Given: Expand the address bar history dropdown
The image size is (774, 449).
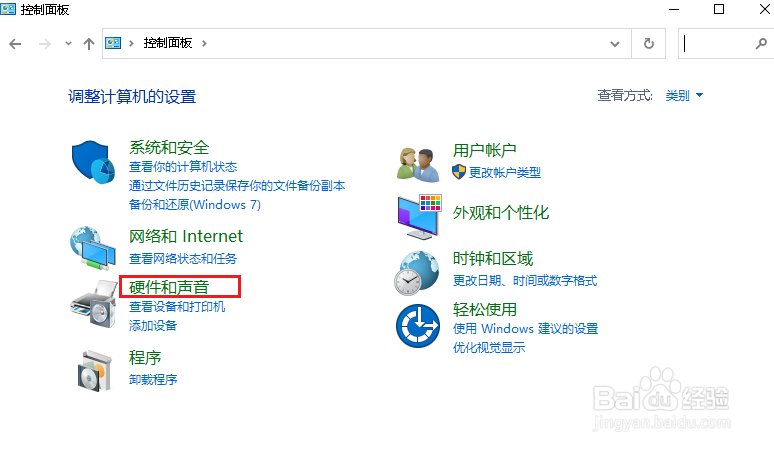Looking at the screenshot, I should tap(617, 44).
